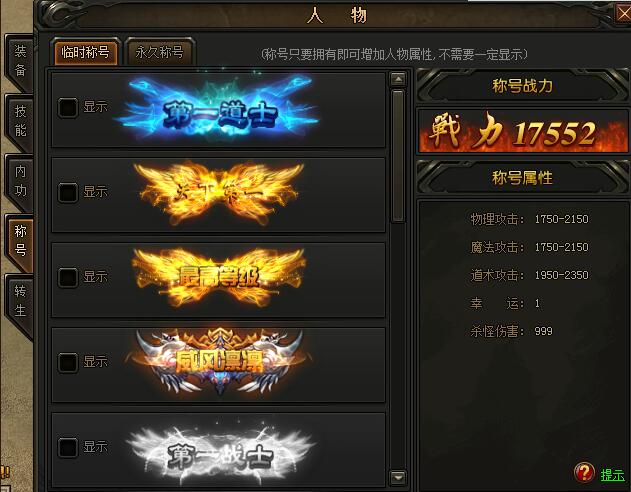Select the 天下第一 flaming wings title

[x=219, y=193]
